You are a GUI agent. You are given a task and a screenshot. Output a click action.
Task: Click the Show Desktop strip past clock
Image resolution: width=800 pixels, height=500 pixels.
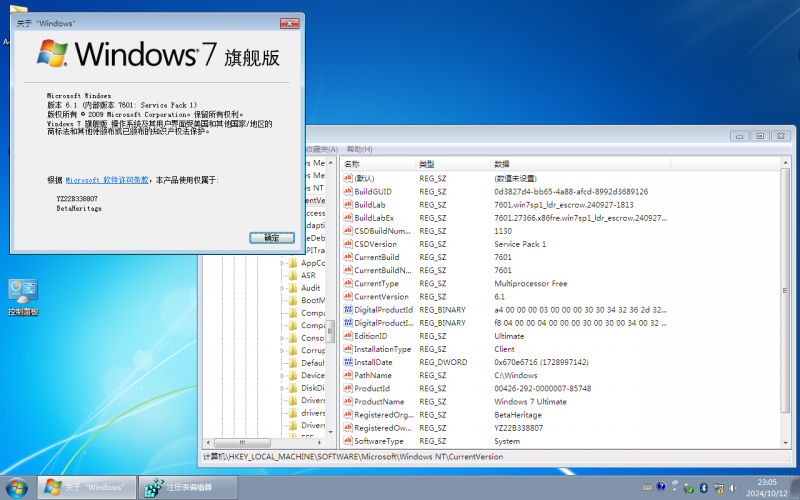click(x=795, y=487)
